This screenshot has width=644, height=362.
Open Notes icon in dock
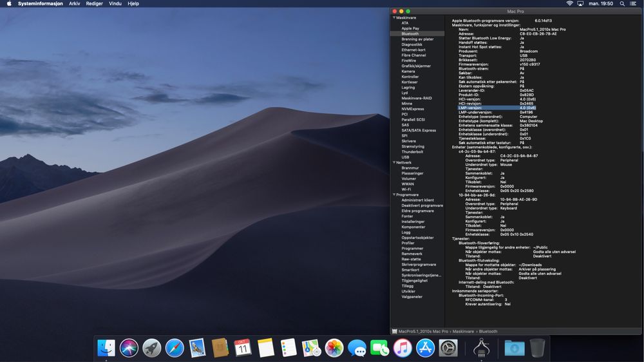coord(266,348)
